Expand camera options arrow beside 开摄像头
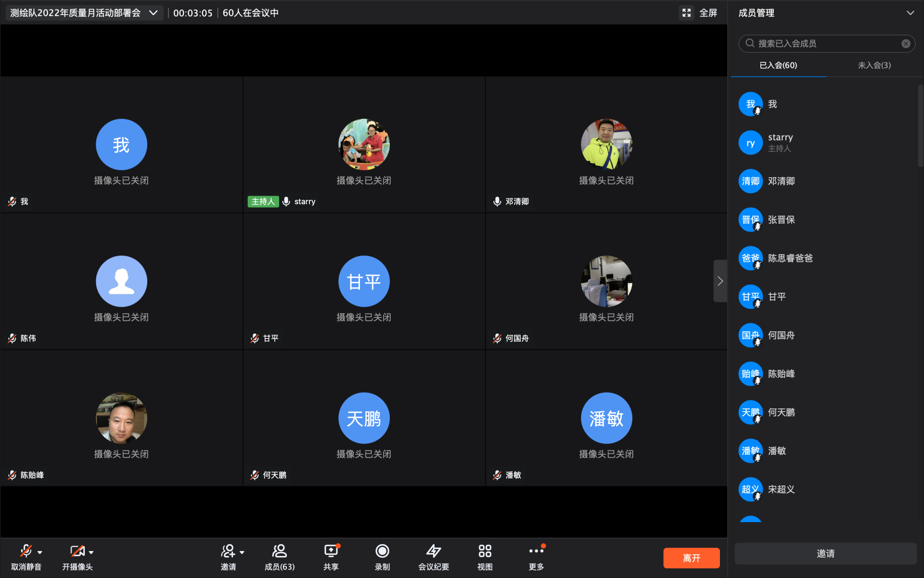924x578 pixels. point(91,552)
